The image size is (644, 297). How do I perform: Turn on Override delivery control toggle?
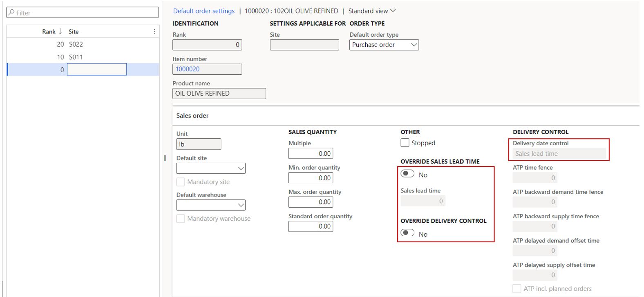pos(407,233)
